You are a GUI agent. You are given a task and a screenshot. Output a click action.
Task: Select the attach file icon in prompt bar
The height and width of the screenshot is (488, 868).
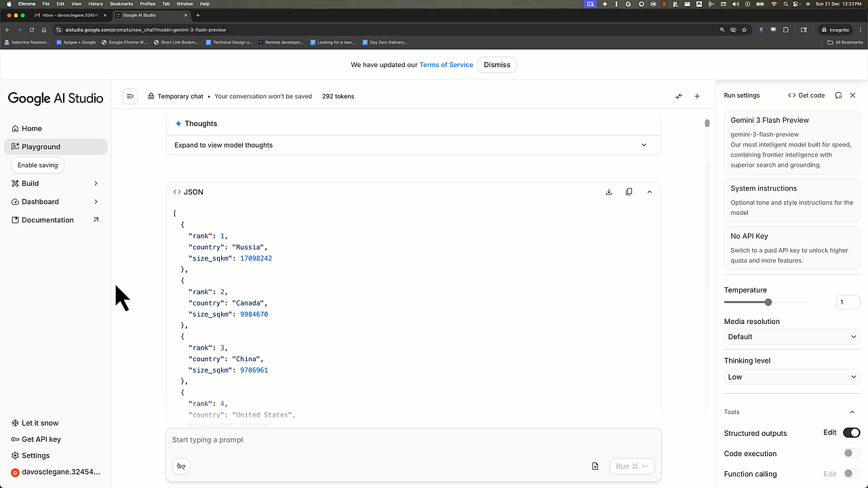click(x=595, y=466)
